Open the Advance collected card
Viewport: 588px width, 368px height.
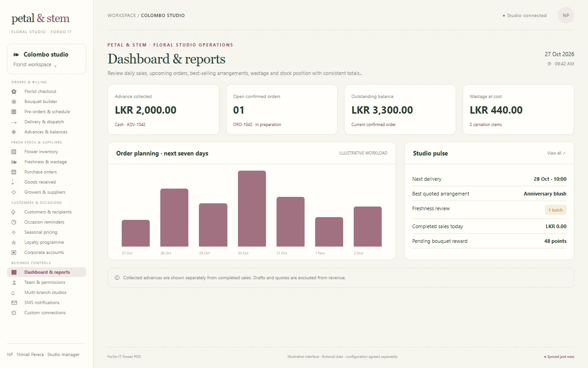(164, 109)
